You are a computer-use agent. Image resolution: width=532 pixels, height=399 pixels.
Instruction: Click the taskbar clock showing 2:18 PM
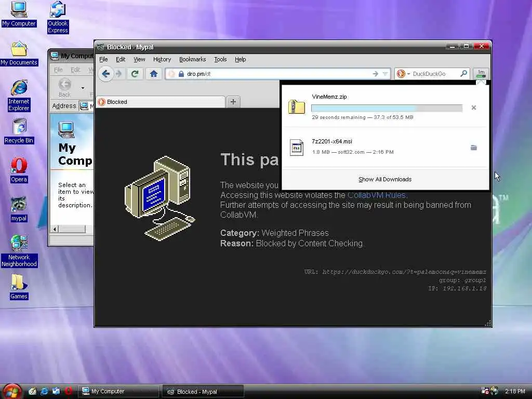[515, 391]
